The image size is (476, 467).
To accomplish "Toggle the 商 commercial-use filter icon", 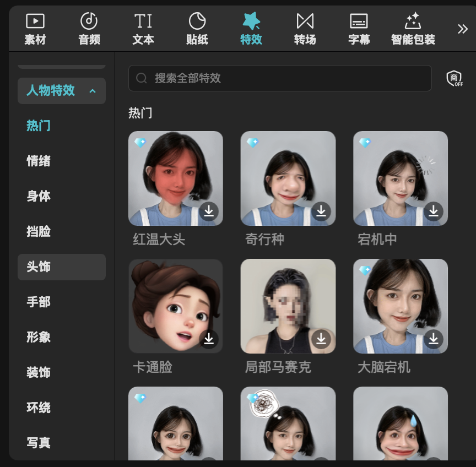I will [455, 78].
